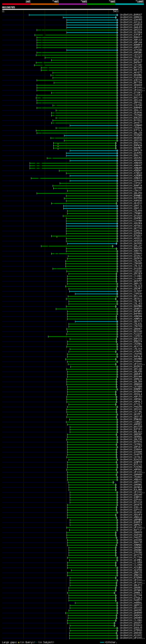146x644 pixels.
Task: Click the UniRef100_A9NUH5 label
Action: point(131,168)
